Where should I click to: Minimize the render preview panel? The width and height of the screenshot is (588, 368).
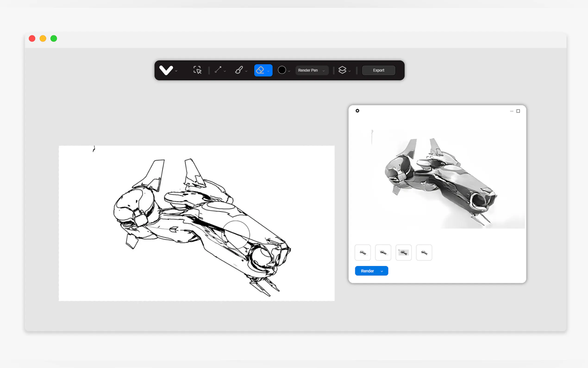511,111
